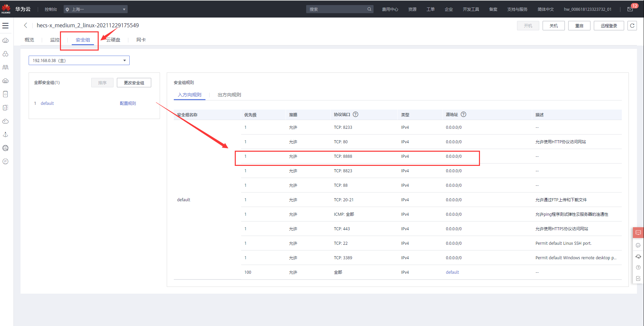Select the 安全组 tab
Screen dimensions: 644x326
83,40
